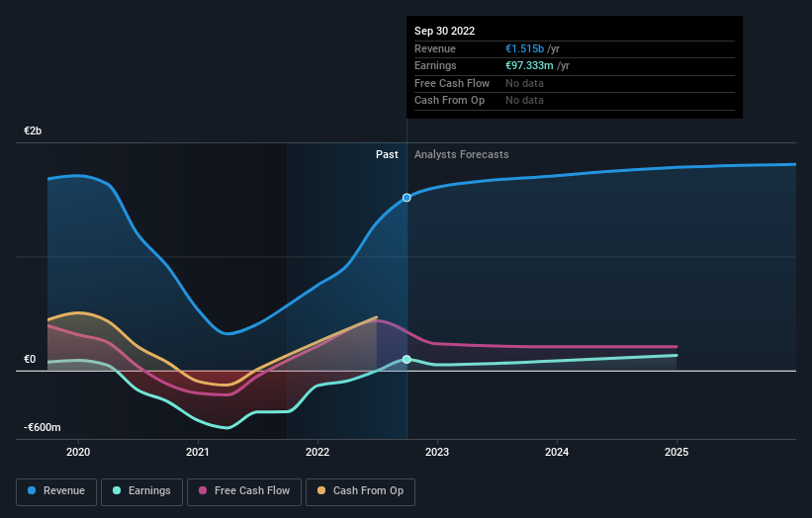
Task: Toggle the Free Cash Flow legend button
Action: pos(244,491)
